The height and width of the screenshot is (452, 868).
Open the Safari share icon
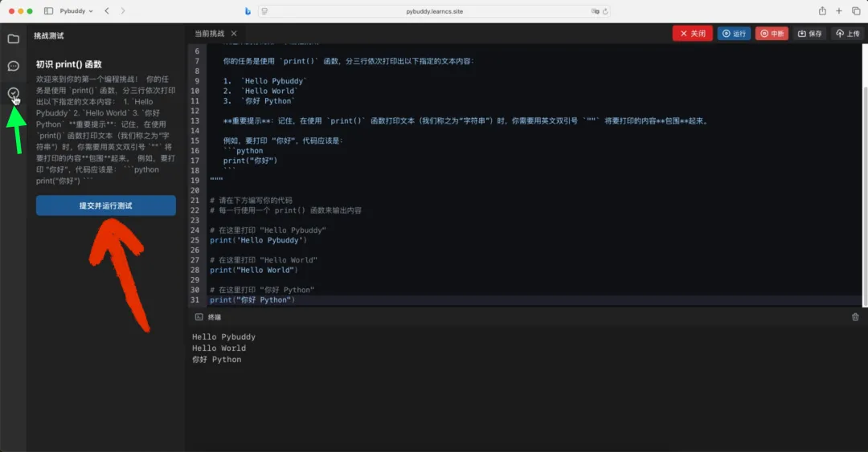(823, 11)
